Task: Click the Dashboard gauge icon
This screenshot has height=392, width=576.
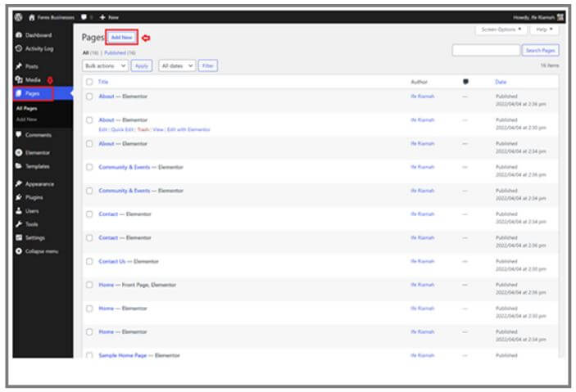Action: 19,35
